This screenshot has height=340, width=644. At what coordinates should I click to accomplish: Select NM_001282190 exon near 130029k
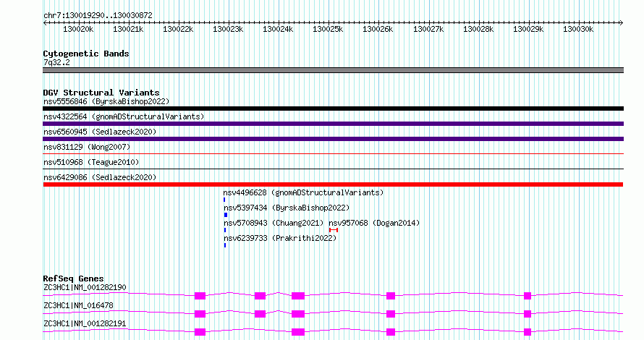click(x=528, y=296)
